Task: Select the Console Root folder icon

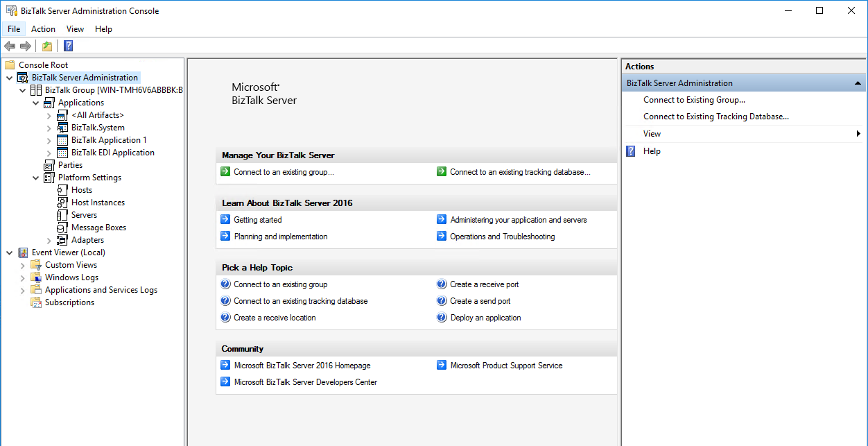Action: [x=10, y=65]
